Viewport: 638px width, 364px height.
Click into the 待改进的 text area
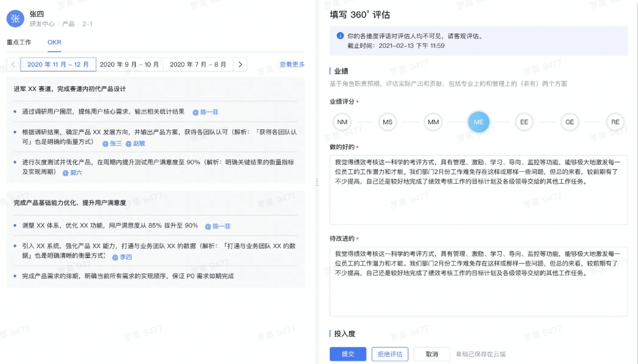click(x=478, y=281)
